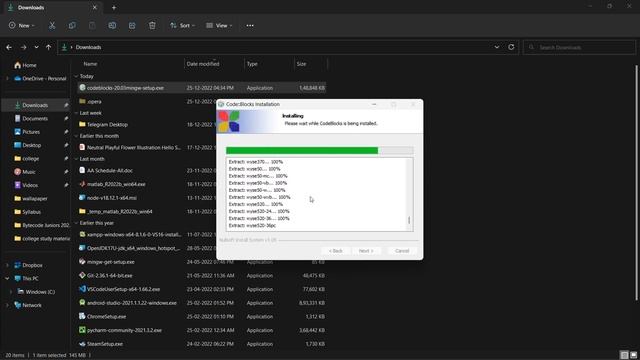Open Home in the navigation pane

[x=25, y=65]
